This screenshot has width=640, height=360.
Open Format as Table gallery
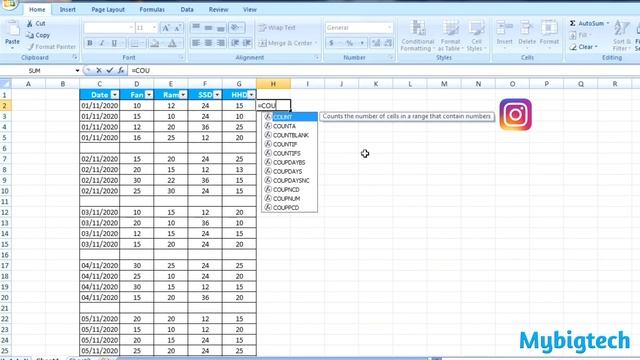450,36
